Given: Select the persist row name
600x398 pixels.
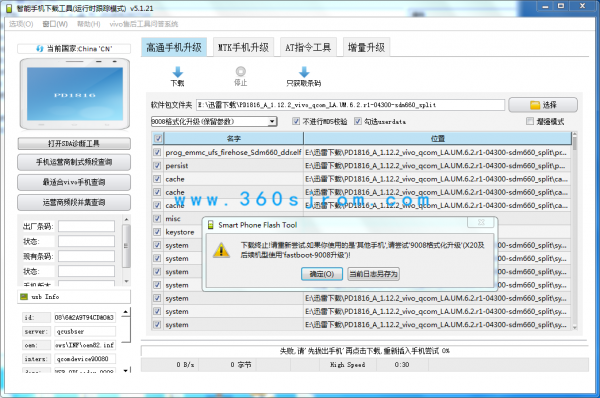Looking at the screenshot, I should [x=177, y=166].
